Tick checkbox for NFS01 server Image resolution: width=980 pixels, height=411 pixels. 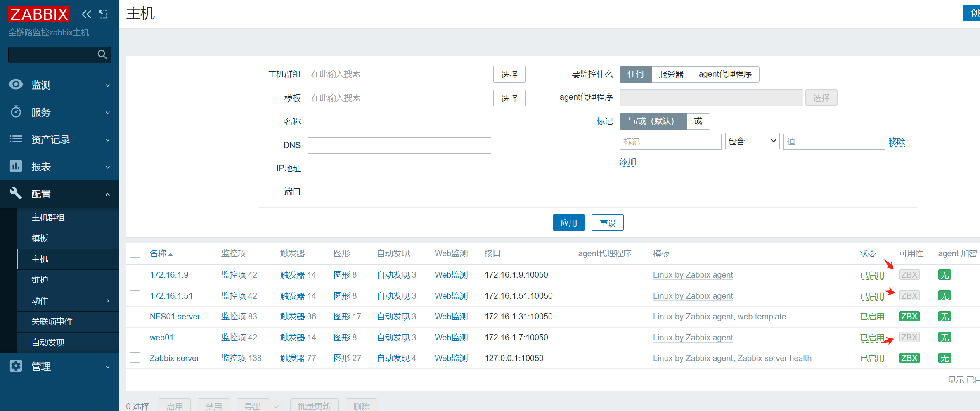pyautogui.click(x=135, y=316)
